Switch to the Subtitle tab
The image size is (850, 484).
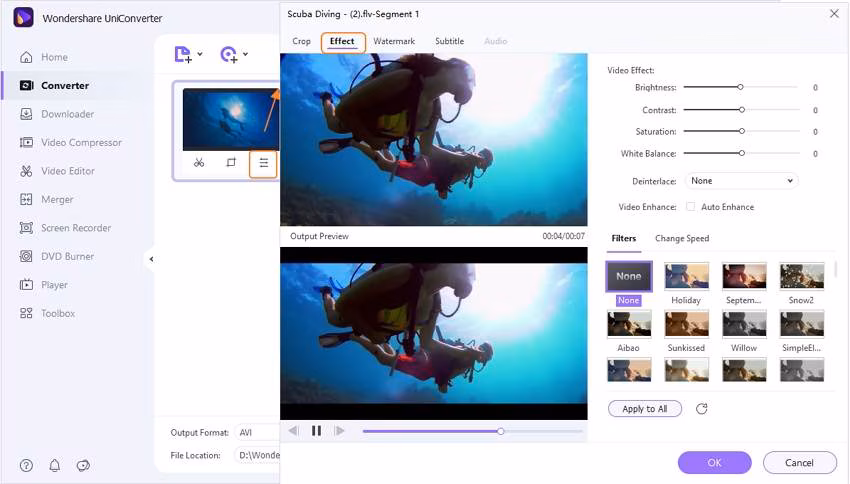(449, 41)
